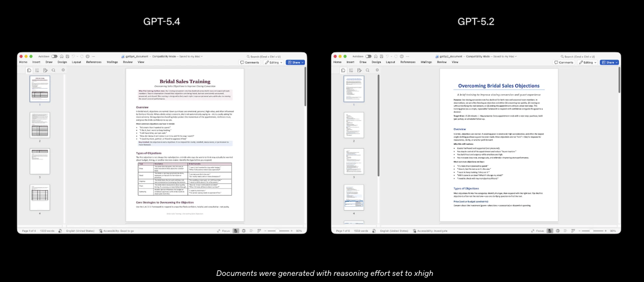The height and width of the screenshot is (282, 644).
Task: Click Home icon in GPT-5.2 title bar
Action: click(x=376, y=56)
